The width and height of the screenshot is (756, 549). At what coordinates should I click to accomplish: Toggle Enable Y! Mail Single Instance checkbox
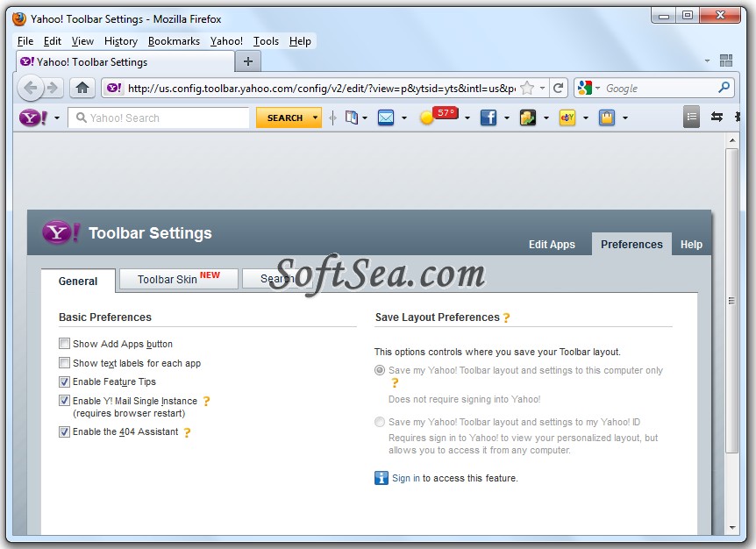tap(64, 401)
